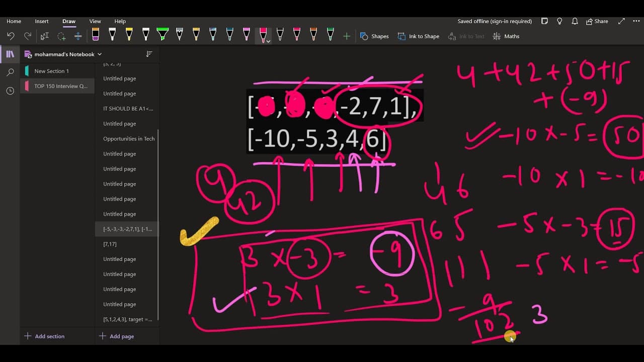644x362 pixels.
Task: Expand mohammad's Notebook dropdown
Action: (100, 54)
